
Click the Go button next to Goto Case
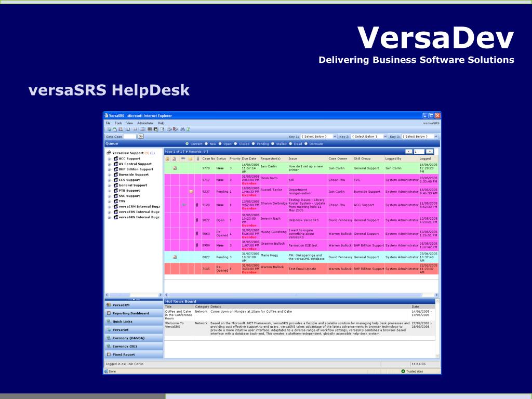[x=140, y=136]
